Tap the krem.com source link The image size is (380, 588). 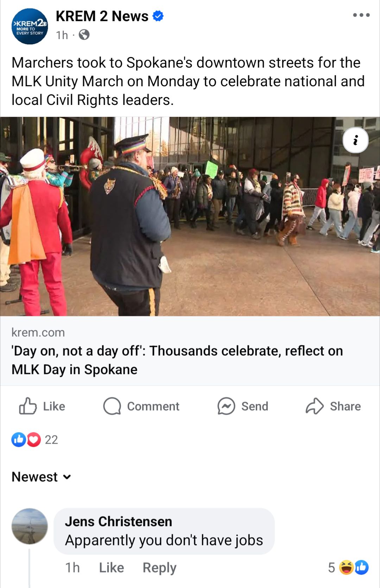[38, 332]
